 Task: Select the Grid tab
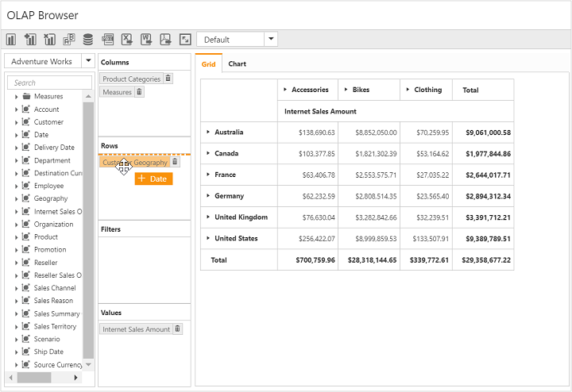click(208, 63)
